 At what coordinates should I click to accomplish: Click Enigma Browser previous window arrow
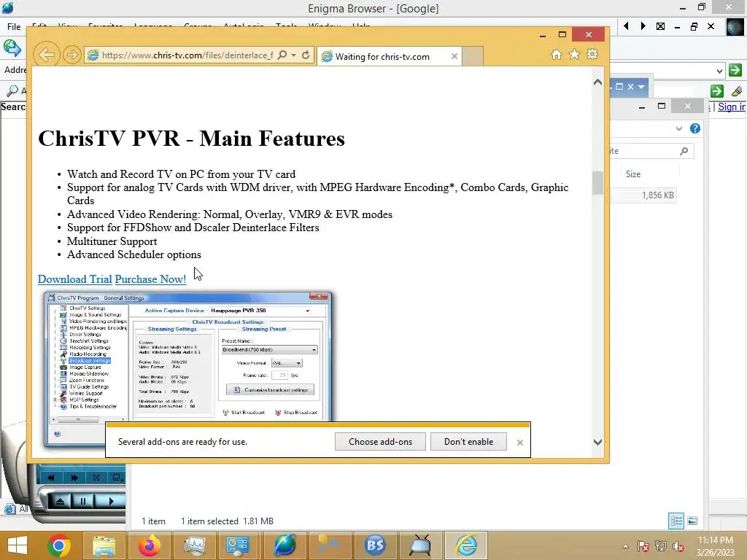click(x=626, y=26)
